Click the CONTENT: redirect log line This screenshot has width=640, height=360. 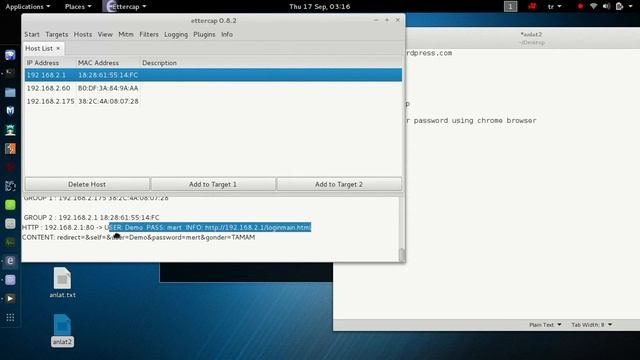point(138,237)
